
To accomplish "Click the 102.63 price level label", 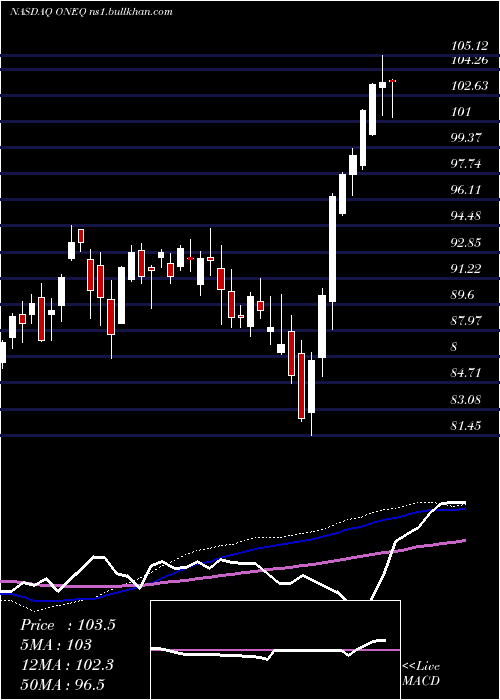I will [469, 86].
